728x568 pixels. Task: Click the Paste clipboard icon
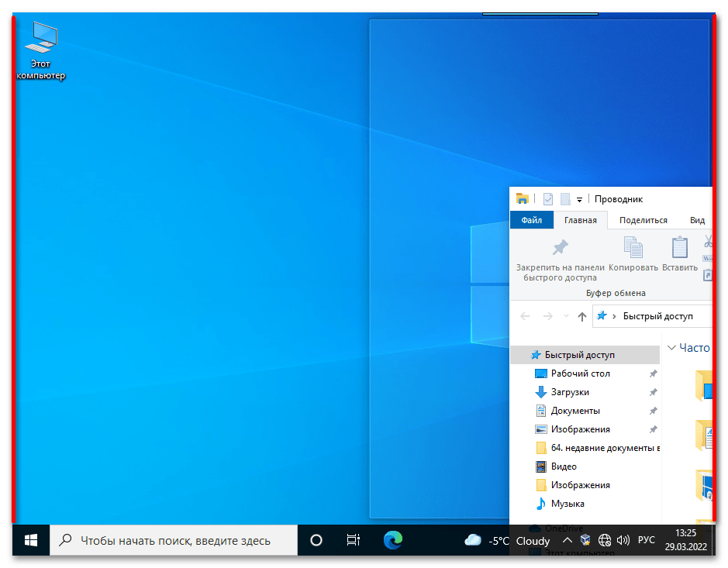click(679, 248)
